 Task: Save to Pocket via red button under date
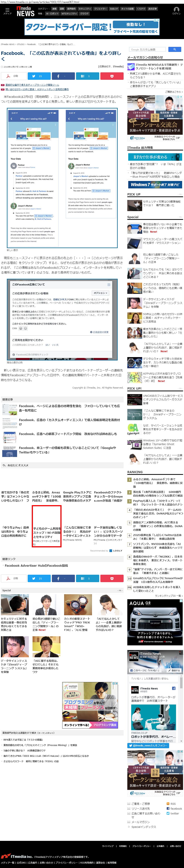coord(112,76)
